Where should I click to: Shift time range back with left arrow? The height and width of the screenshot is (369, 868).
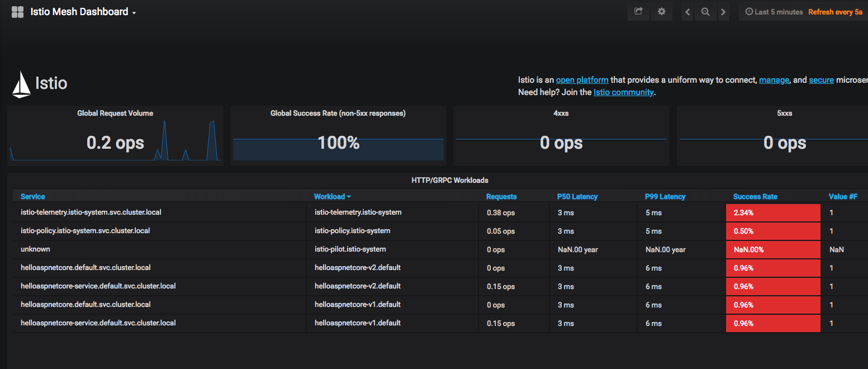tap(687, 12)
